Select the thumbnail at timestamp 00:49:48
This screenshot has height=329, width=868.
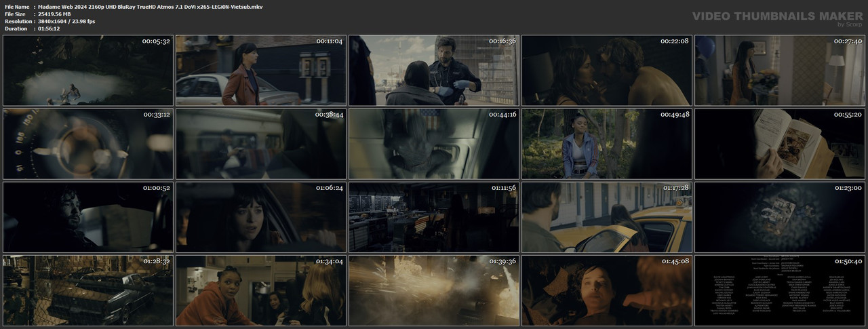tap(607, 144)
